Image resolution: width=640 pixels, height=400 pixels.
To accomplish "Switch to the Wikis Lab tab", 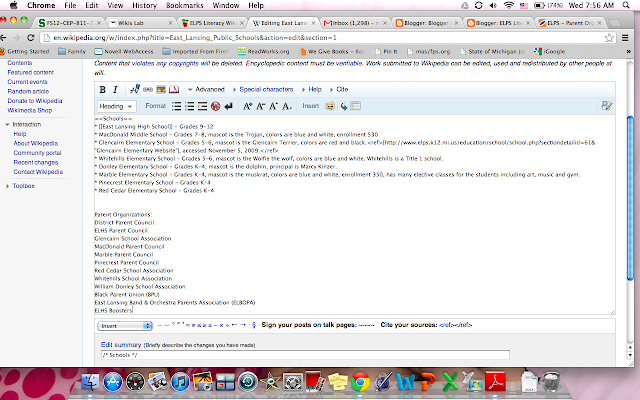I will pos(140,23).
